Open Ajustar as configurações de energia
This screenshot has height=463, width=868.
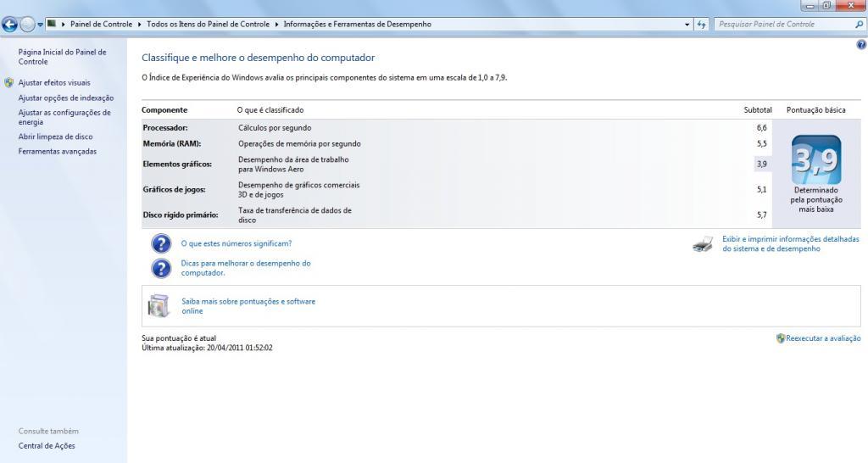[64, 117]
